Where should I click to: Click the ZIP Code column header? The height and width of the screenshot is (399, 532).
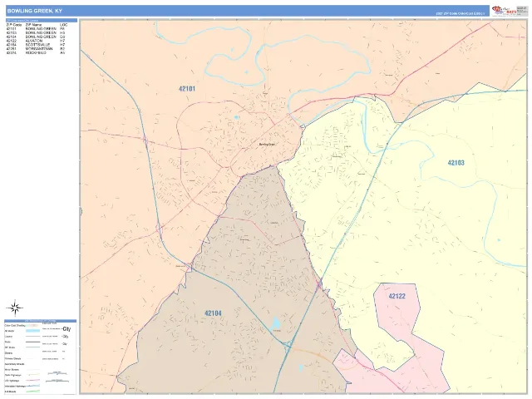click(x=14, y=25)
